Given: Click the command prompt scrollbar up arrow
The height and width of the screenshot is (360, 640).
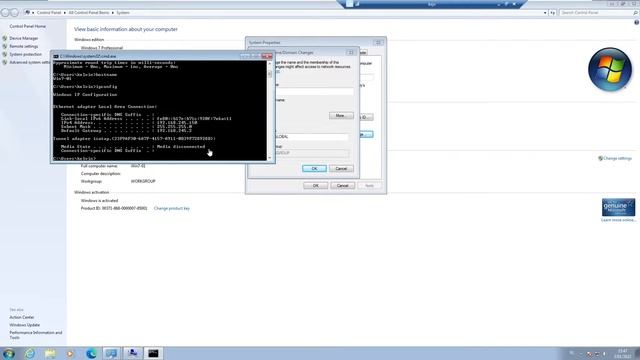Looking at the screenshot, I should tap(269, 63).
